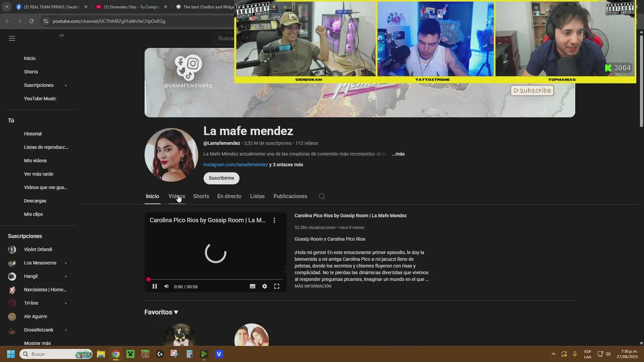This screenshot has height=362, width=644.
Task: Click the channel search magnifier icon
Action: 322,196
